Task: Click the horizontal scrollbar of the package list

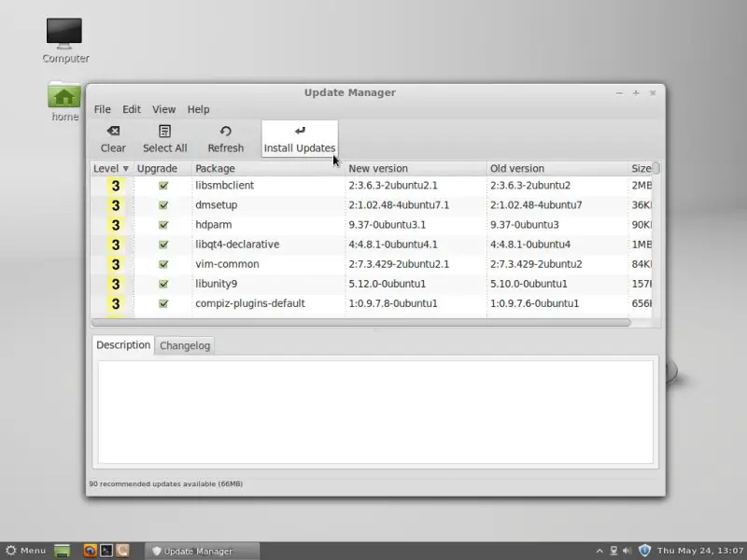Action: pyautogui.click(x=360, y=323)
